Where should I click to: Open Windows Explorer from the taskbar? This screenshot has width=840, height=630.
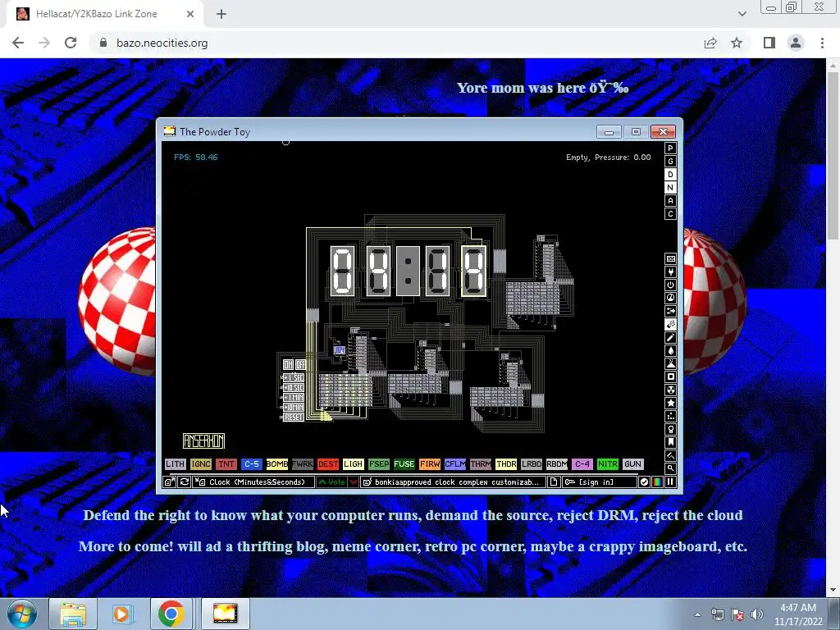click(x=73, y=614)
